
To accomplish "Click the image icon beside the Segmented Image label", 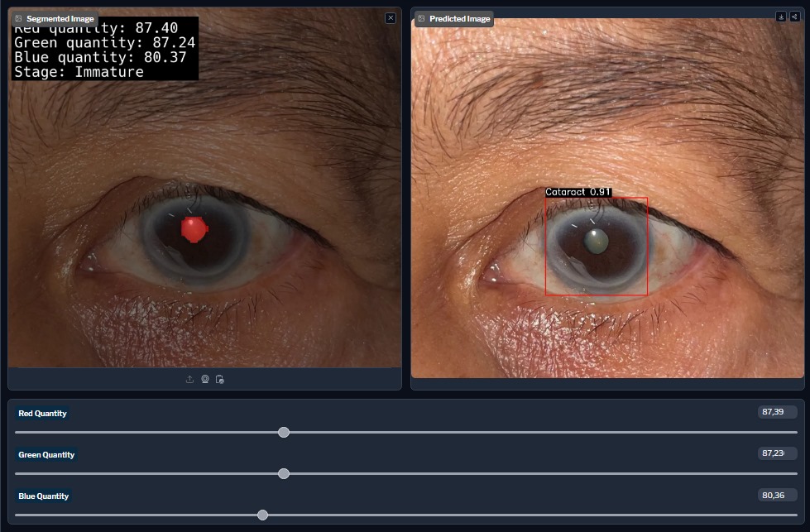I will click(x=19, y=17).
